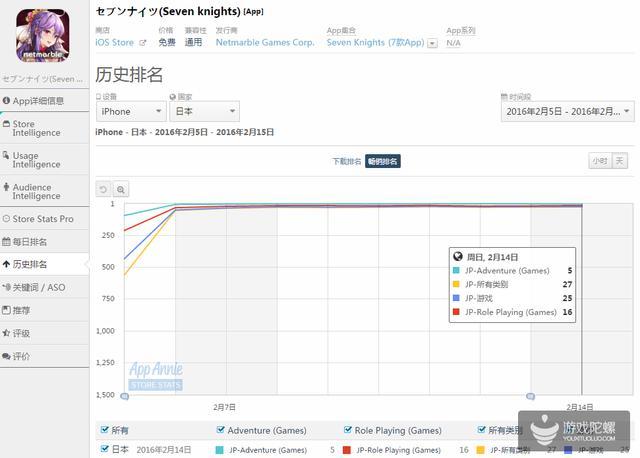640x458 pixels.
Task: Click the 周日, 2月14日 tooltip header
Action: (492, 257)
